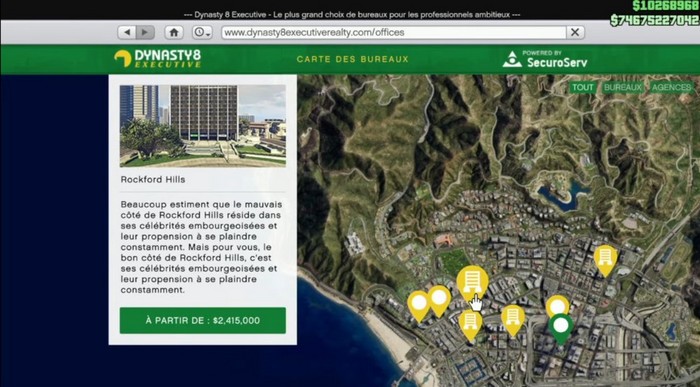700x387 pixels.
Task: Select the second yellow circle pin from left
Action: (x=439, y=300)
